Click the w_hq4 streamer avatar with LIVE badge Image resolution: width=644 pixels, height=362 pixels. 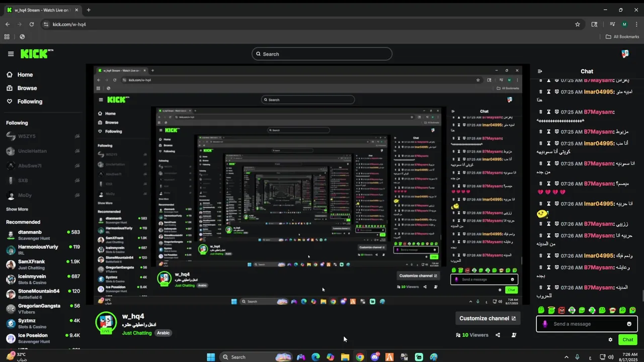(106, 323)
